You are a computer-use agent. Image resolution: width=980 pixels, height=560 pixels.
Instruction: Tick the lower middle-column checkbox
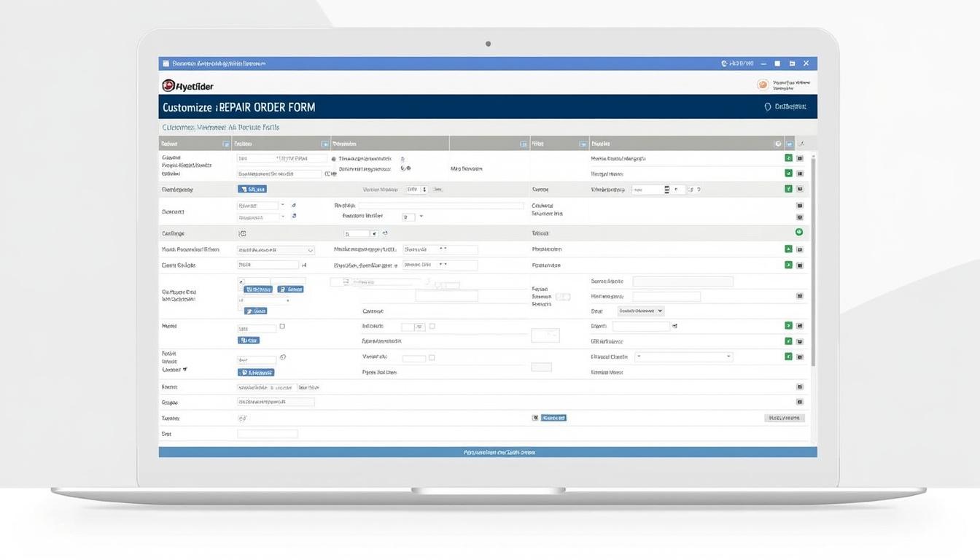432,357
